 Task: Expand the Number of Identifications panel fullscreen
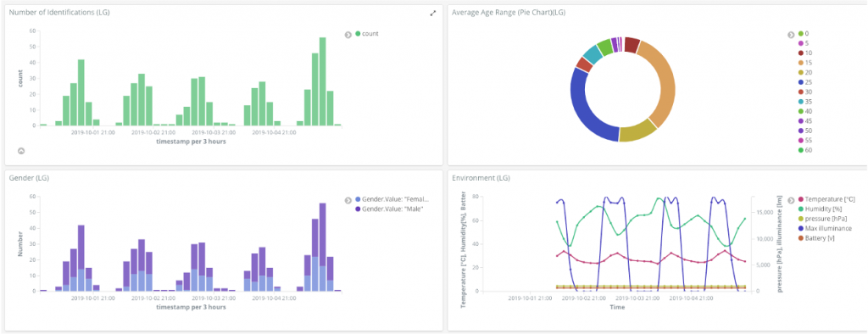[433, 14]
